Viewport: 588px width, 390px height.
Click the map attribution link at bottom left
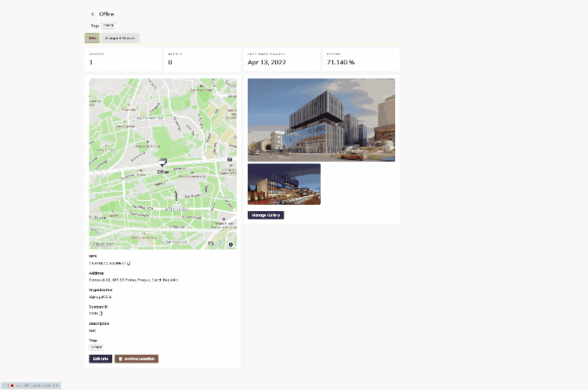[102, 245]
